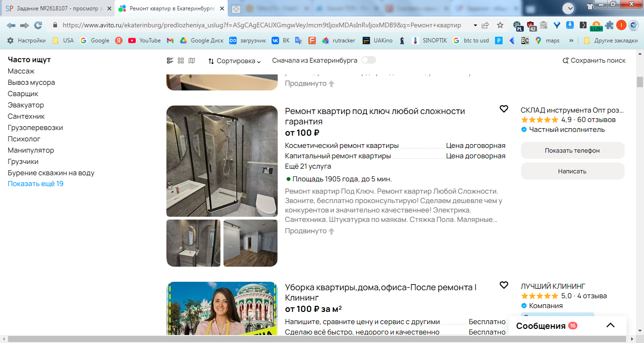
Task: Click the browser forward arrow
Action: (x=25, y=25)
